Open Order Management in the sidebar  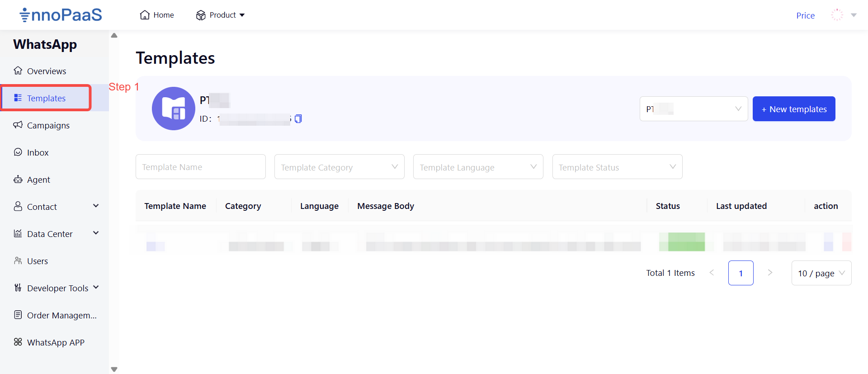click(x=54, y=315)
